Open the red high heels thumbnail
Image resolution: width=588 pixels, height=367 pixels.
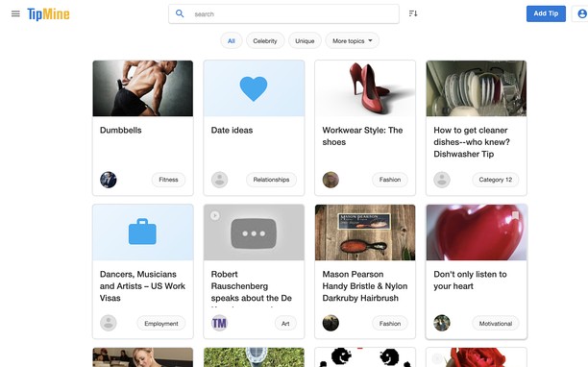(365, 88)
